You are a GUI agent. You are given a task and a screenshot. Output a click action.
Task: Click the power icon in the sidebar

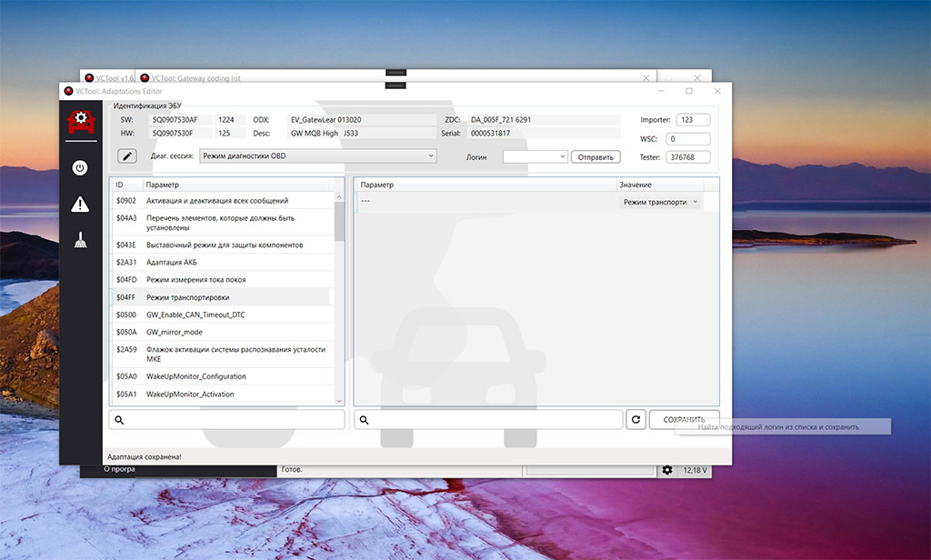tap(80, 168)
